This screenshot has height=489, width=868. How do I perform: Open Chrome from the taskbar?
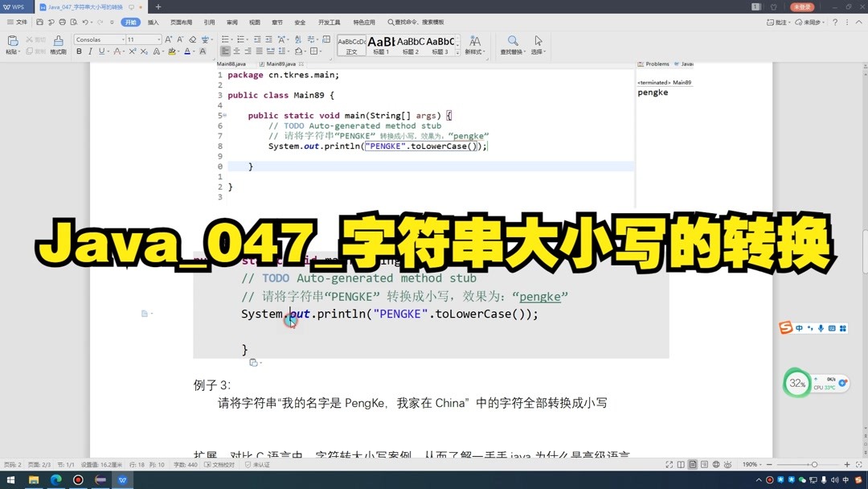pos(55,481)
